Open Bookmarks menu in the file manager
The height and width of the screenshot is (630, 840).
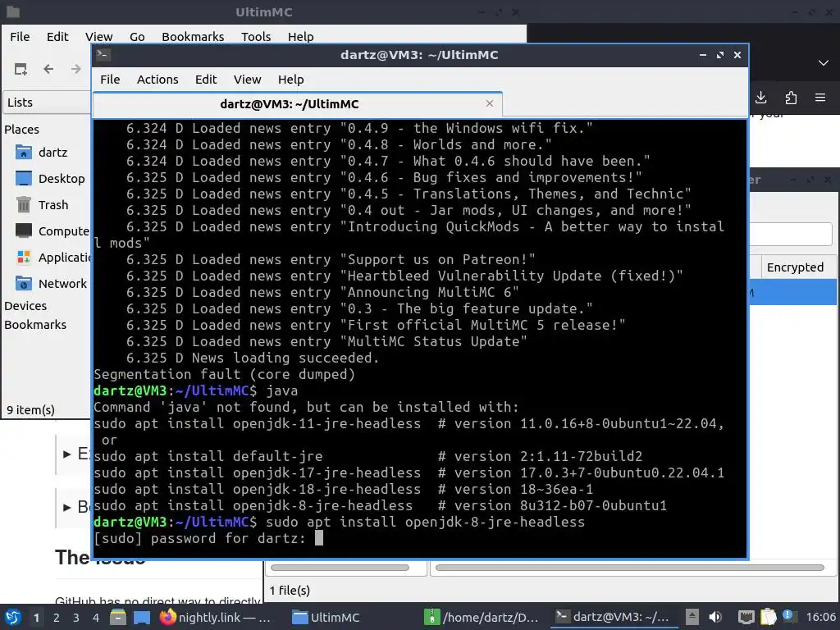(193, 36)
